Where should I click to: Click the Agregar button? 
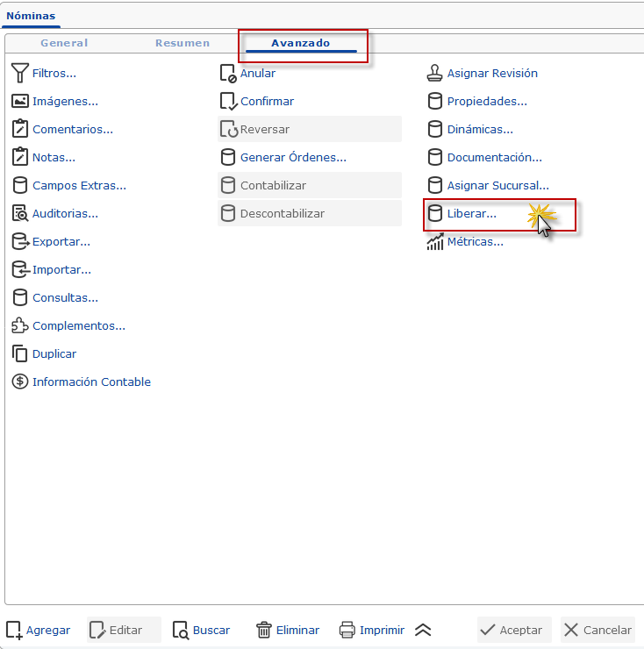pos(38,630)
